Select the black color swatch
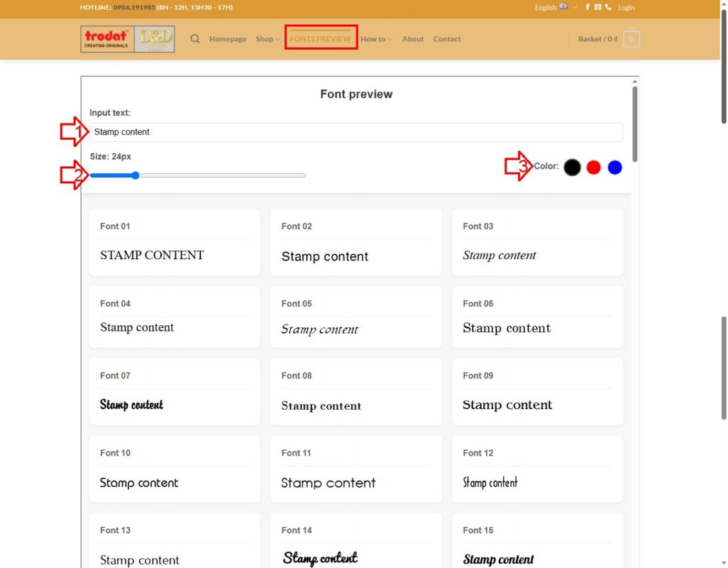Image resolution: width=728 pixels, height=568 pixels. tap(573, 168)
